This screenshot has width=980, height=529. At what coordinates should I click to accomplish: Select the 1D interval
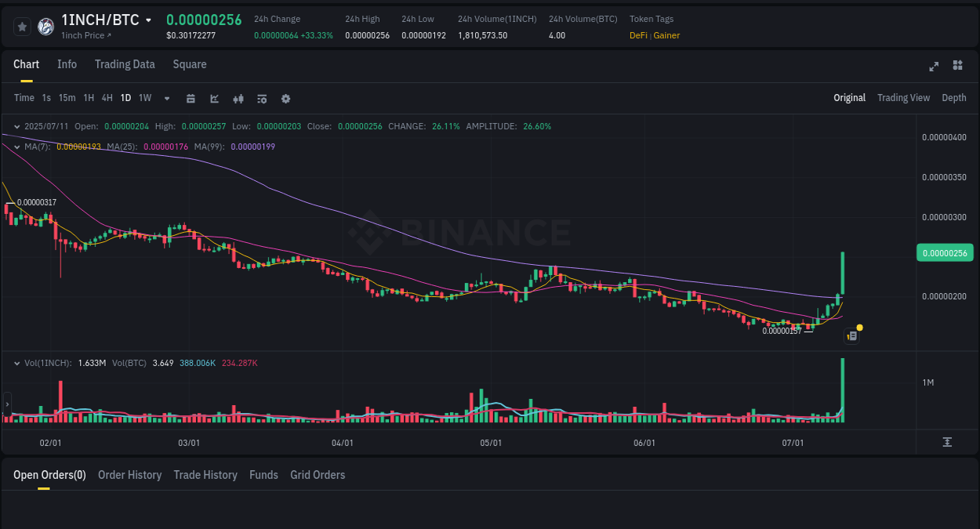125,98
